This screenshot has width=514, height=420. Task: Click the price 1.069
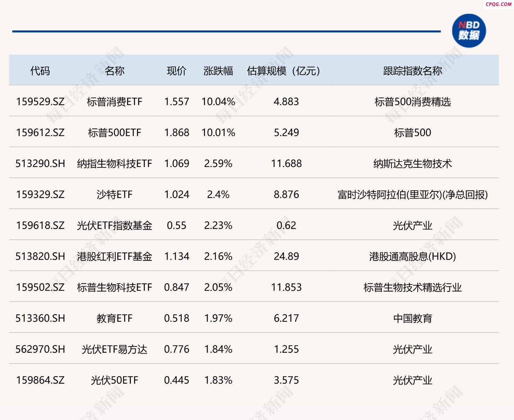pos(177,164)
